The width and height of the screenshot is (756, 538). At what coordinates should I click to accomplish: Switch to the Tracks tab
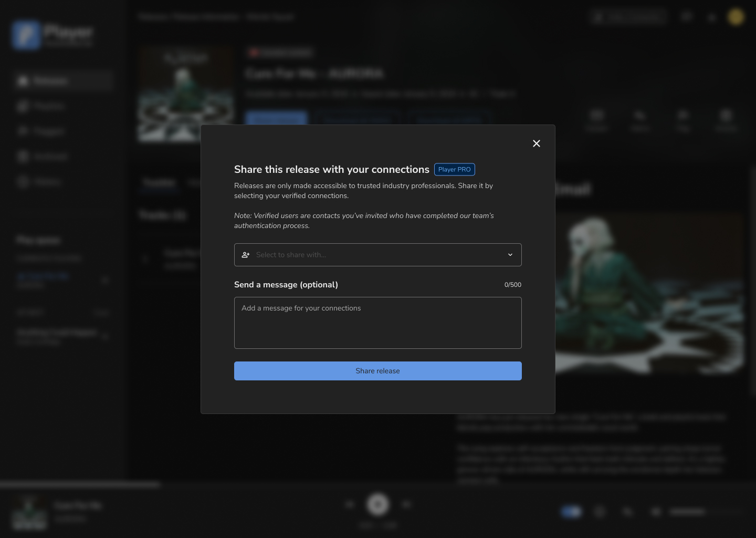tap(159, 183)
